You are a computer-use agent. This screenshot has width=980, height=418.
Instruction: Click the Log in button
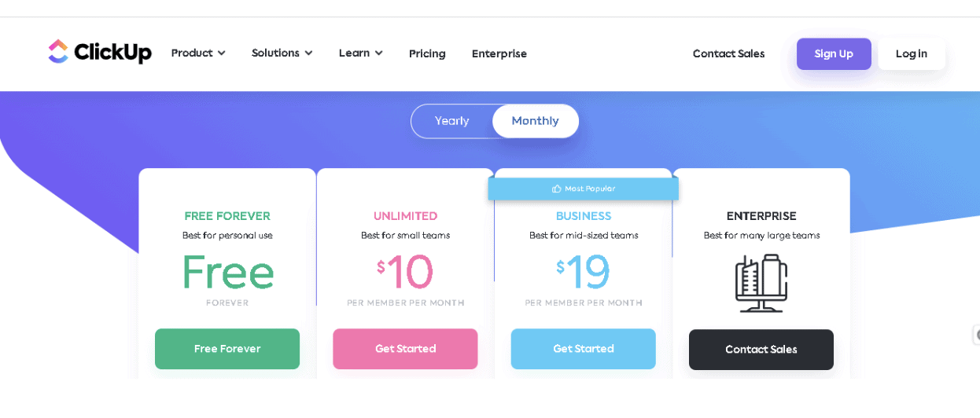click(911, 54)
